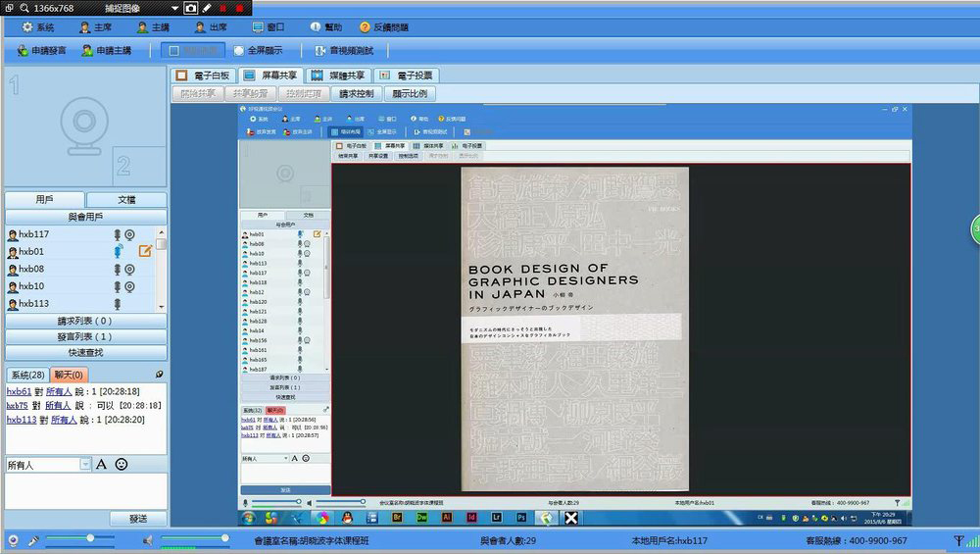Click the webcam icon for hxb10

[x=129, y=287]
